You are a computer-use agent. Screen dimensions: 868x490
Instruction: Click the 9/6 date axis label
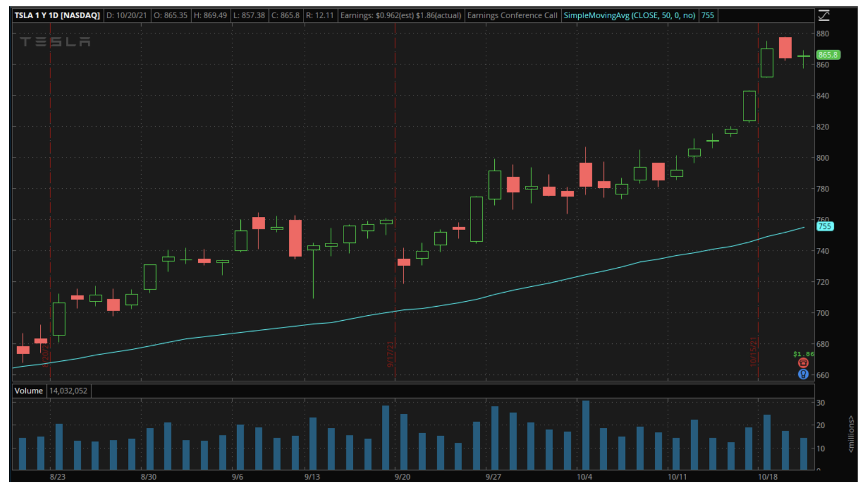click(x=237, y=477)
